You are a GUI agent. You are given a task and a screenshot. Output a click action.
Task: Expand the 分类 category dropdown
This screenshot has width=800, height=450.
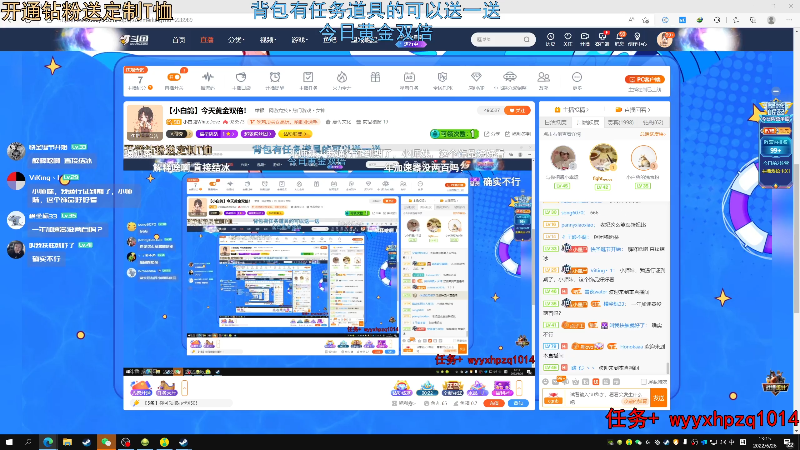(x=236, y=40)
